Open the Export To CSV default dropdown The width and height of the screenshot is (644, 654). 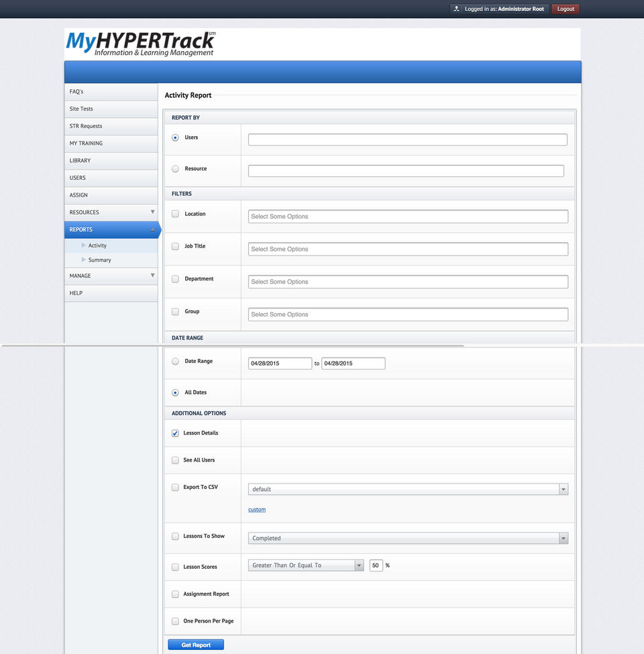click(x=408, y=489)
